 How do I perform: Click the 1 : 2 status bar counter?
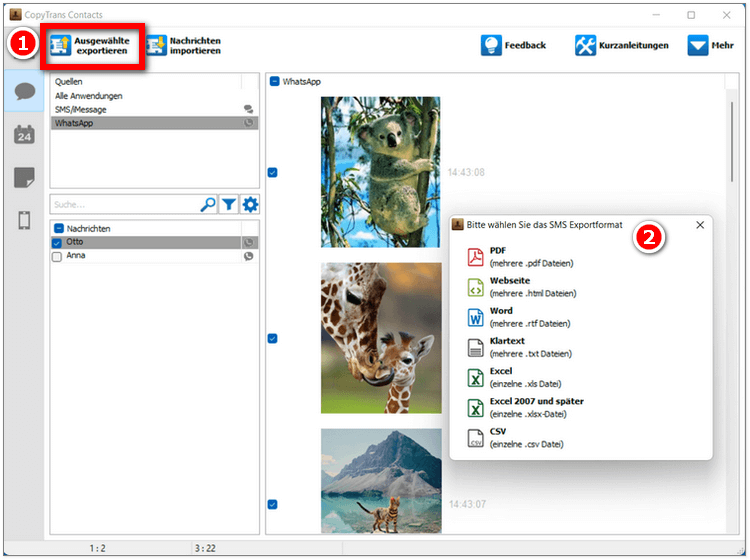click(x=98, y=548)
